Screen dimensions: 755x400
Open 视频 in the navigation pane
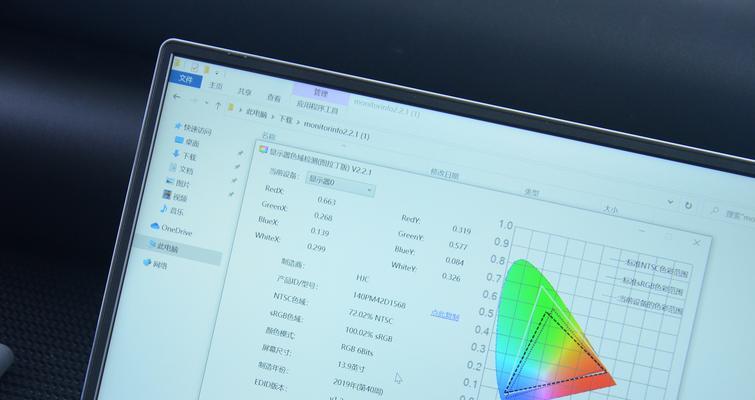tap(175, 196)
